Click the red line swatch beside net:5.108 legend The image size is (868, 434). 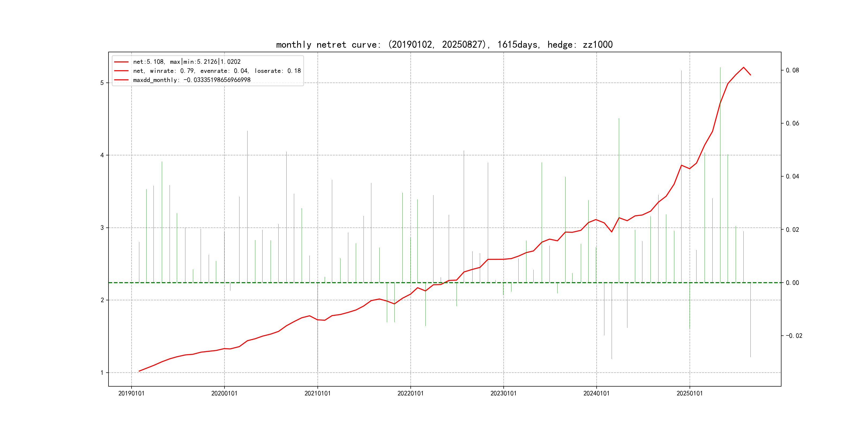(x=121, y=62)
